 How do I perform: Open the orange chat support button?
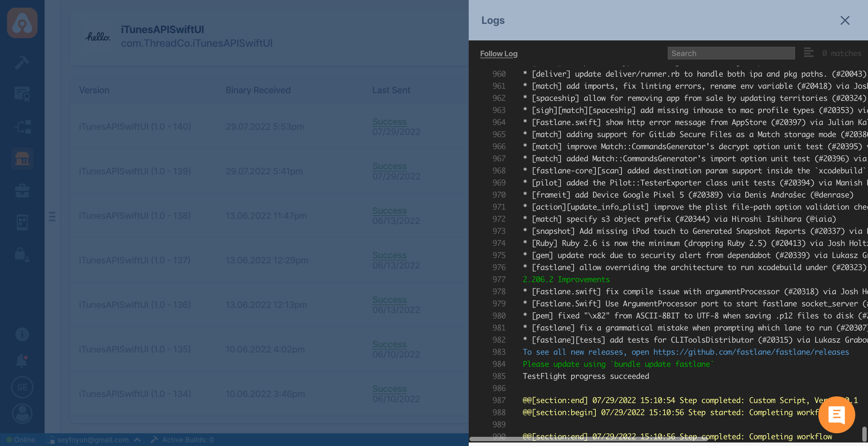(x=836, y=415)
